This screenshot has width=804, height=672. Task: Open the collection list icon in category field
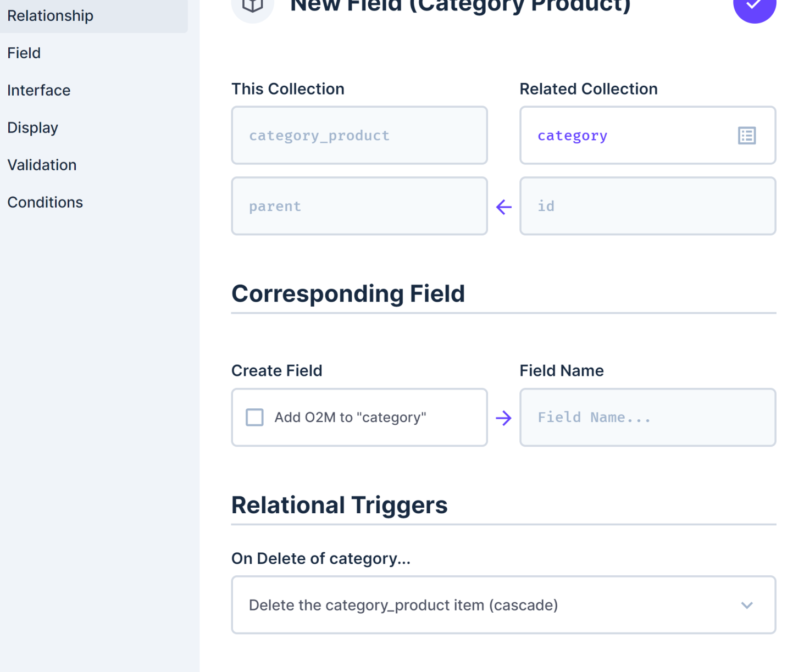click(747, 136)
